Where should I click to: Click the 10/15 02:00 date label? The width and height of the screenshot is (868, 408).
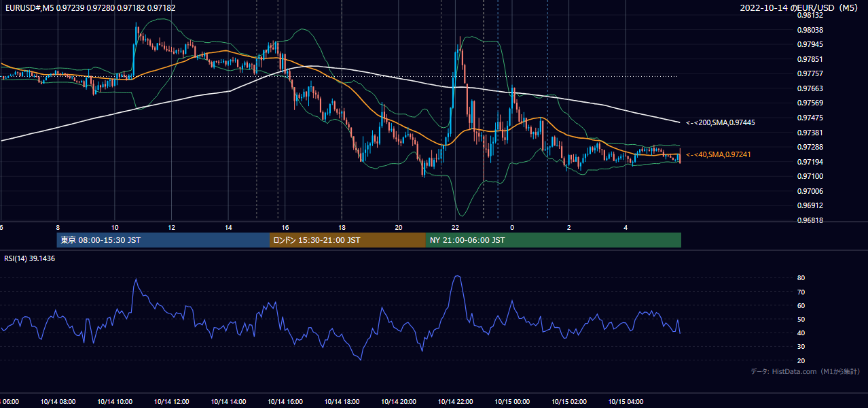[x=569, y=402]
